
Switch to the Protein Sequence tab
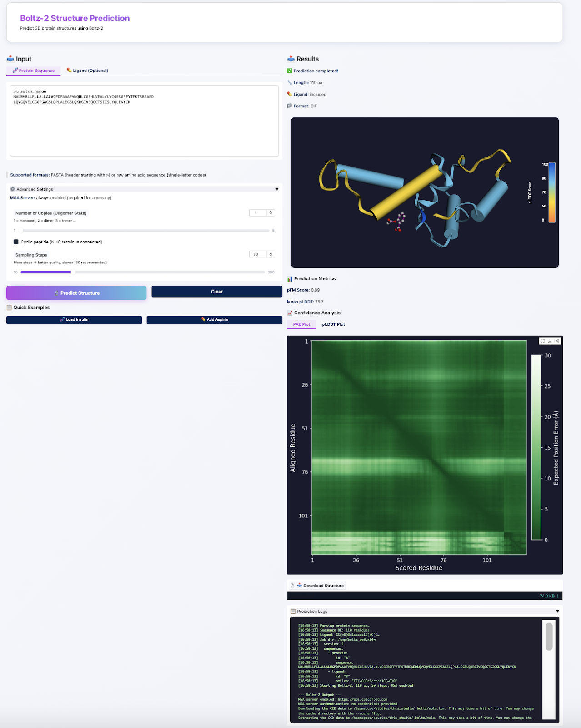point(34,71)
